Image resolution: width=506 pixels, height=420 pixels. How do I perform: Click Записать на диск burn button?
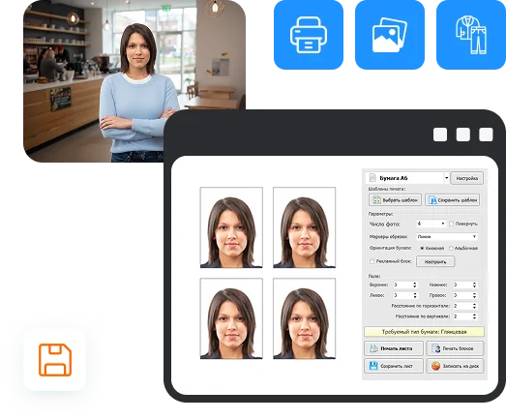(x=455, y=366)
